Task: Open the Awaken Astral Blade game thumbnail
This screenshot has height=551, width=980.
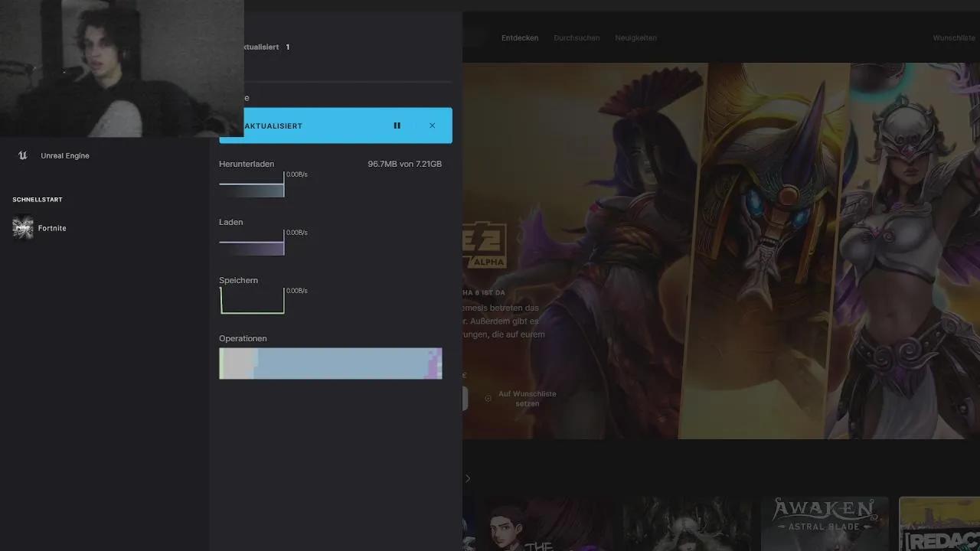Action: click(x=825, y=523)
